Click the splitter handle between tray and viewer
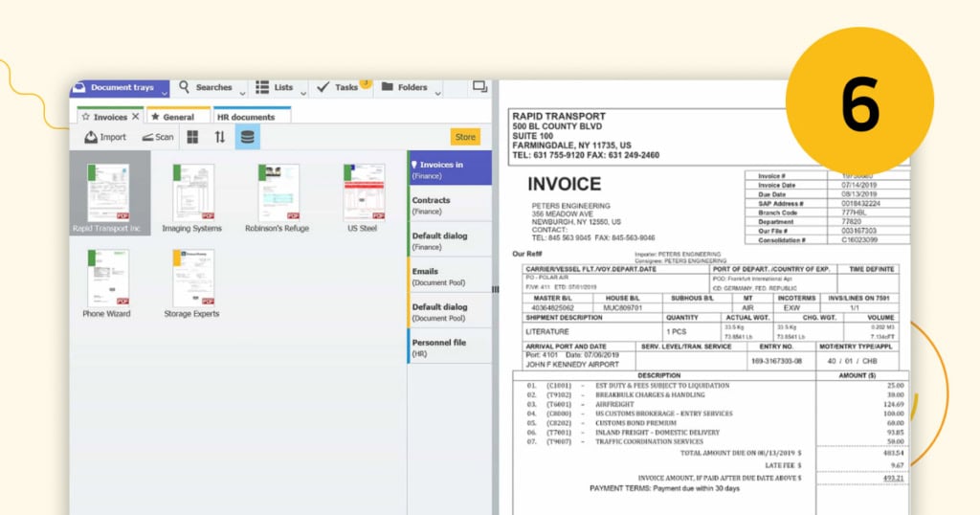The height and width of the screenshot is (515, 980). 495,287
